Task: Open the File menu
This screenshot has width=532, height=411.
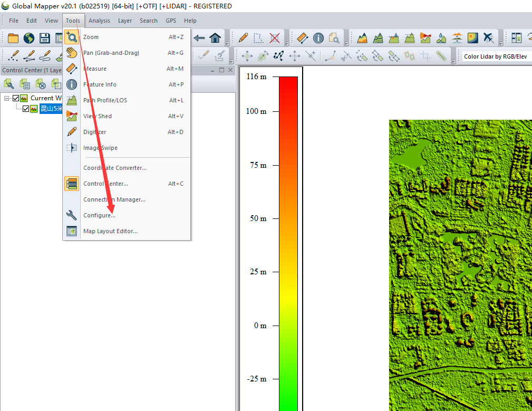Action: [x=14, y=21]
